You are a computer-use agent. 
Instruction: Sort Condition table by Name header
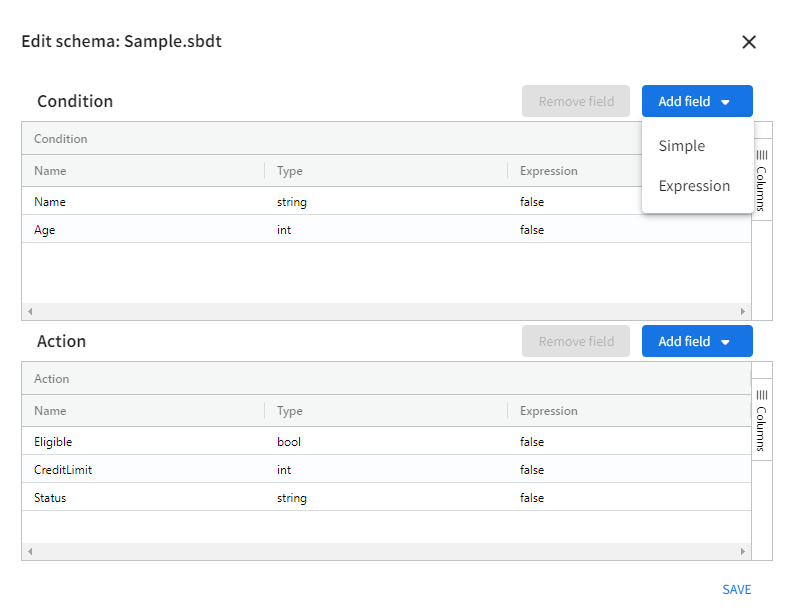pos(51,171)
